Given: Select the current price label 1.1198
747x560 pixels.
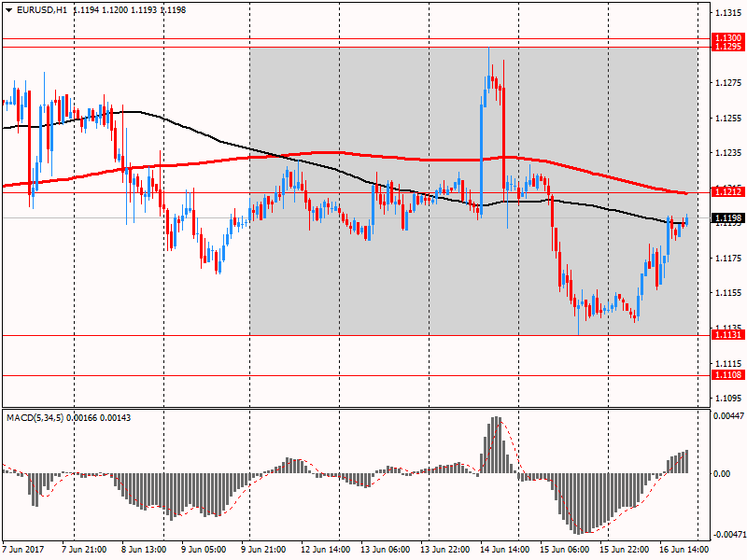Looking at the screenshot, I should point(727,218).
